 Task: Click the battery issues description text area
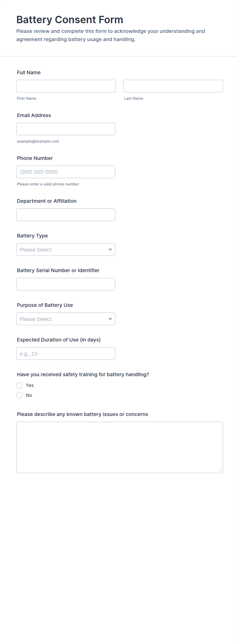pos(120,447)
